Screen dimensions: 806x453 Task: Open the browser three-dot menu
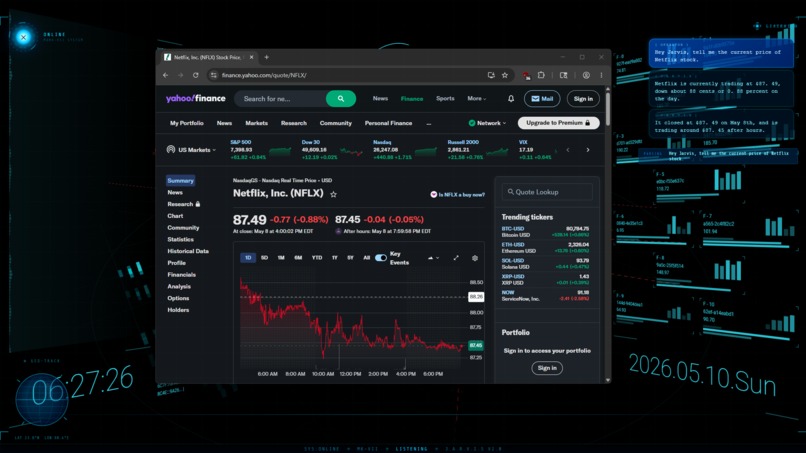pyautogui.click(x=601, y=75)
